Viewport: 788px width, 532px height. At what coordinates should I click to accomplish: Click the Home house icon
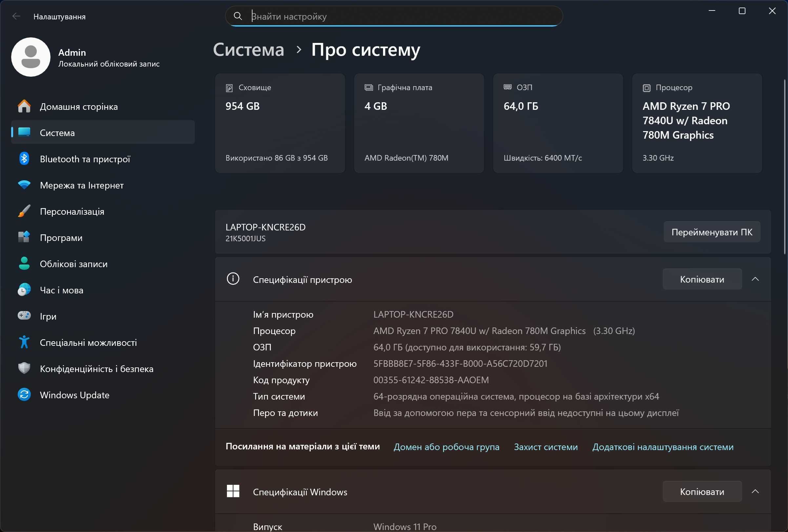[x=24, y=107]
